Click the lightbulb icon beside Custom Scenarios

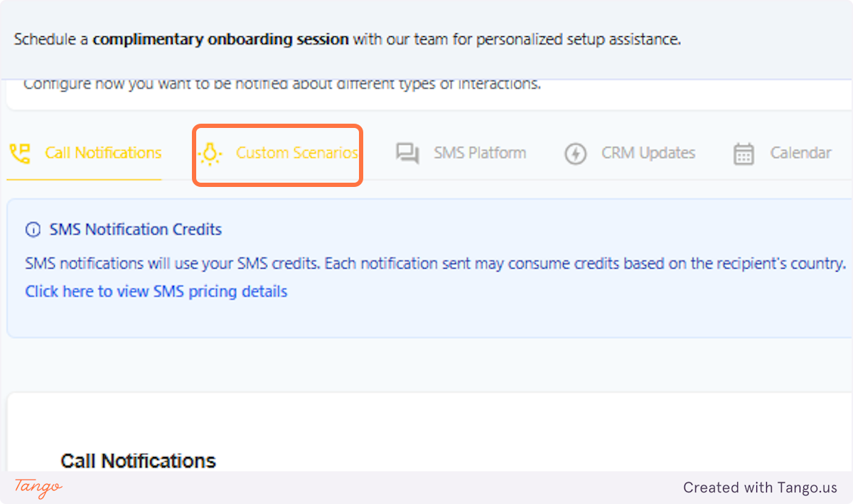point(210,152)
